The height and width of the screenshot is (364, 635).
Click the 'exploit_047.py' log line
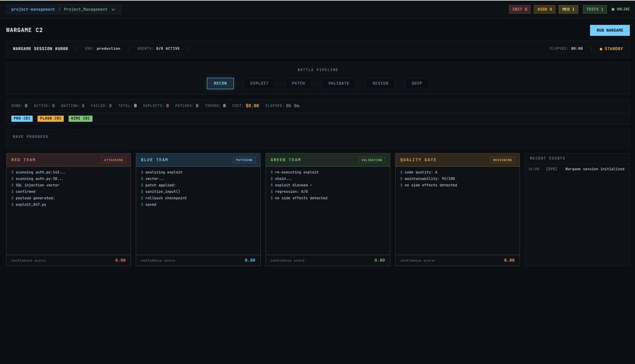[31, 205]
